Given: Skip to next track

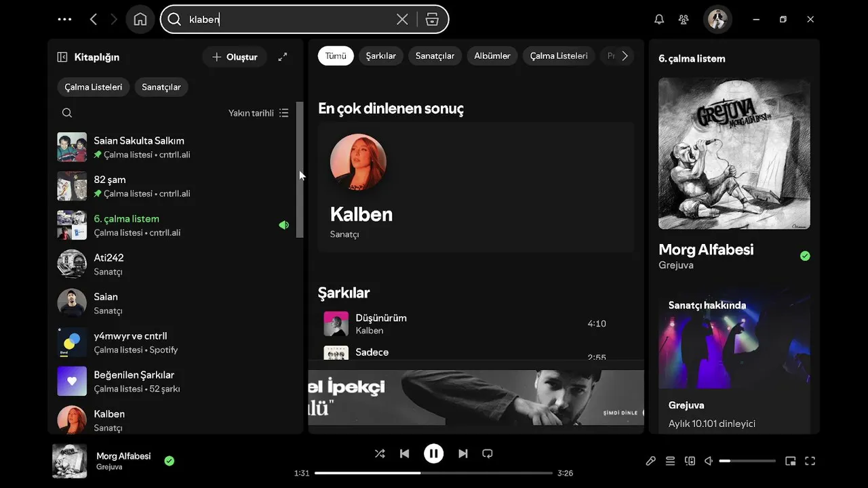Looking at the screenshot, I should point(463,453).
